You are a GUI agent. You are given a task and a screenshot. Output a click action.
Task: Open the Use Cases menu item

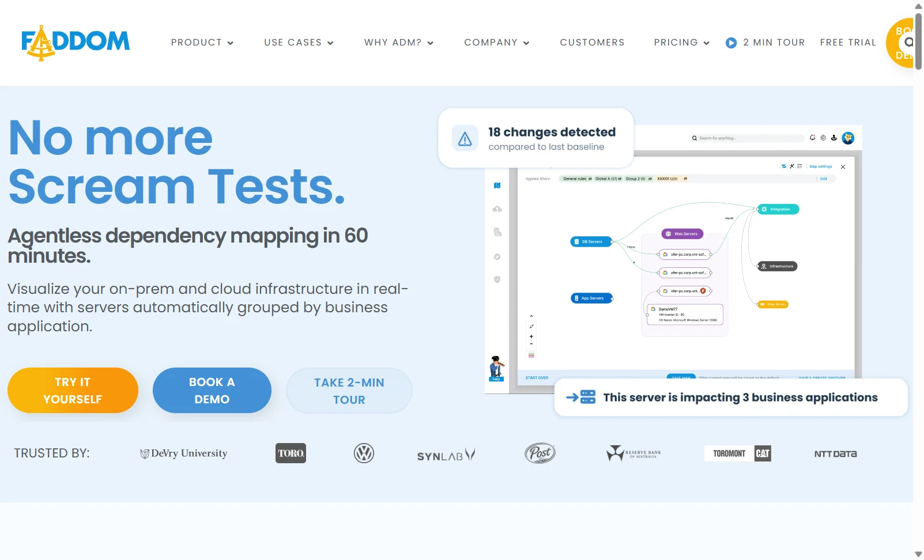293,43
